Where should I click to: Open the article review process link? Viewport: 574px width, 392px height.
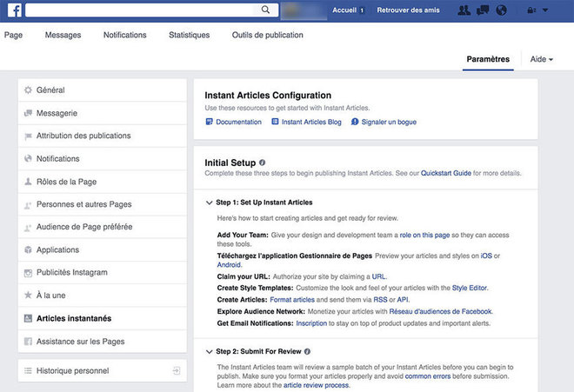coord(316,385)
